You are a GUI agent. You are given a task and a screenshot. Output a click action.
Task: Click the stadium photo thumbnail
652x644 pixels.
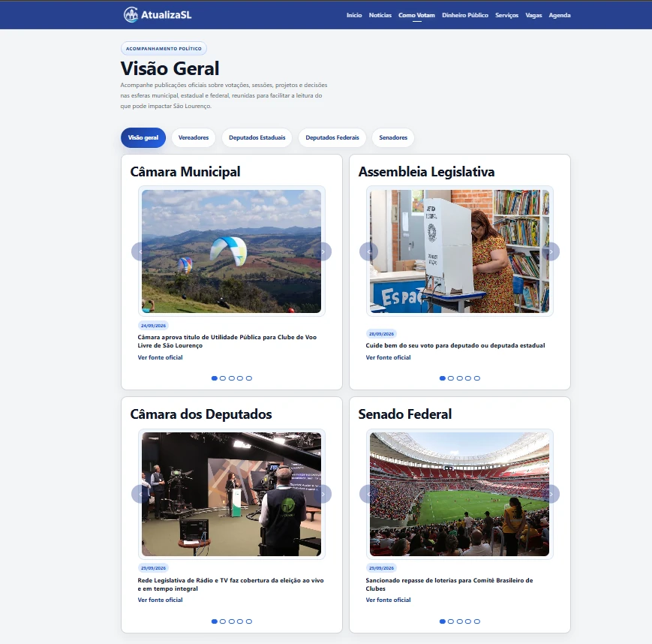pyautogui.click(x=459, y=494)
